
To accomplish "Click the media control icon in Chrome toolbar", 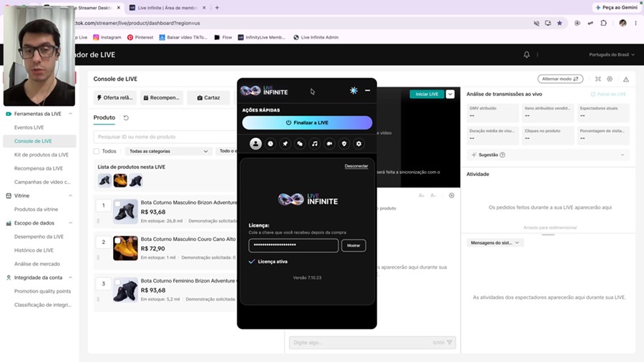I will pyautogui.click(x=577, y=23).
